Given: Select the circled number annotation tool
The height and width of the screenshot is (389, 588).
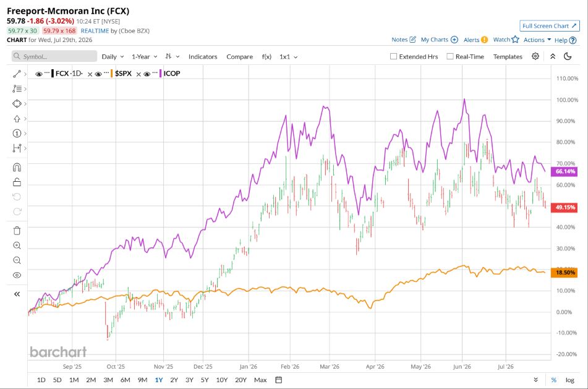Looking at the screenshot, I should tap(17, 133).
